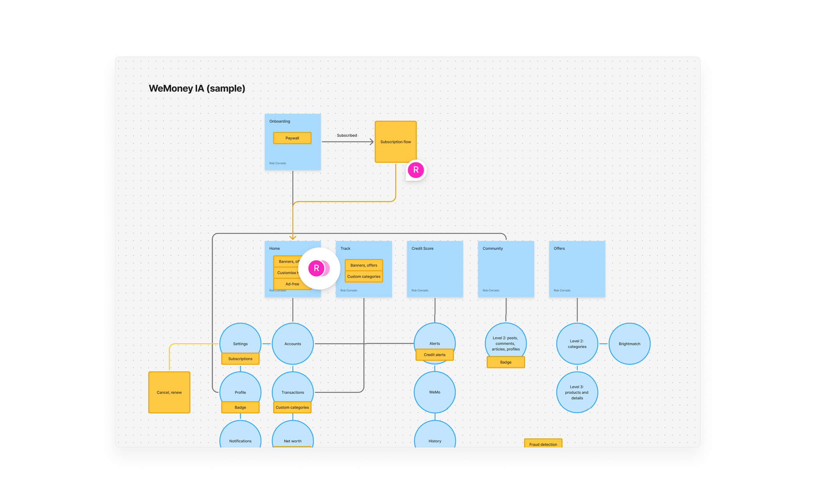This screenshot has width=815, height=504.
Task: Click the WeMo circle node
Action: 435,392
